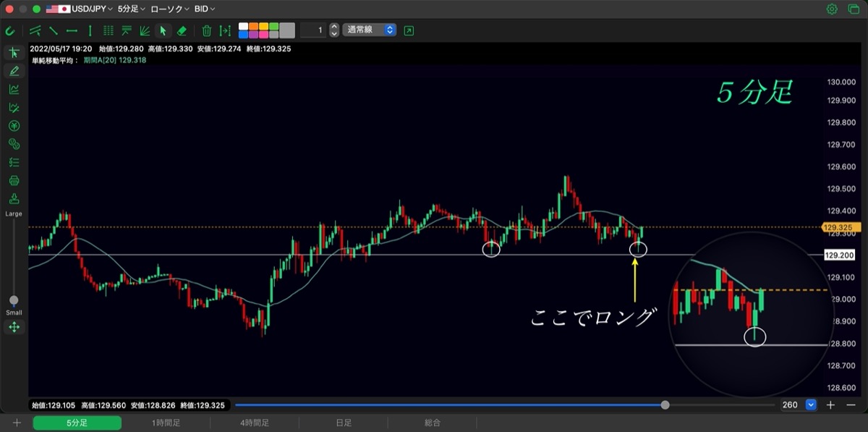Select the orange color swatch
Screen dimensions: 868x432
[x=254, y=26]
